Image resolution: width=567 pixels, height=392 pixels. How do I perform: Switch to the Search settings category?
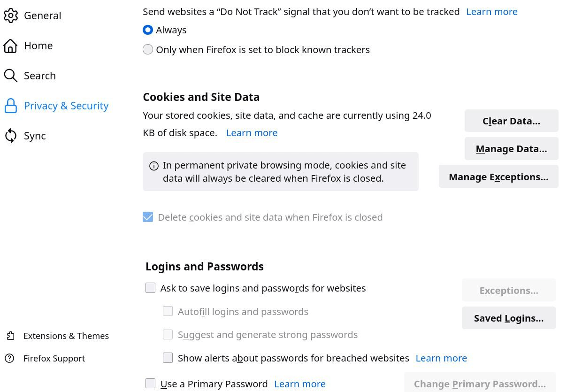(x=40, y=76)
